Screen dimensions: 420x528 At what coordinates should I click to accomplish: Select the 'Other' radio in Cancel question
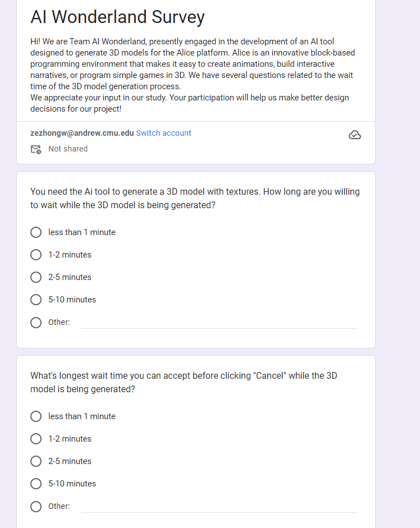pyautogui.click(x=36, y=507)
